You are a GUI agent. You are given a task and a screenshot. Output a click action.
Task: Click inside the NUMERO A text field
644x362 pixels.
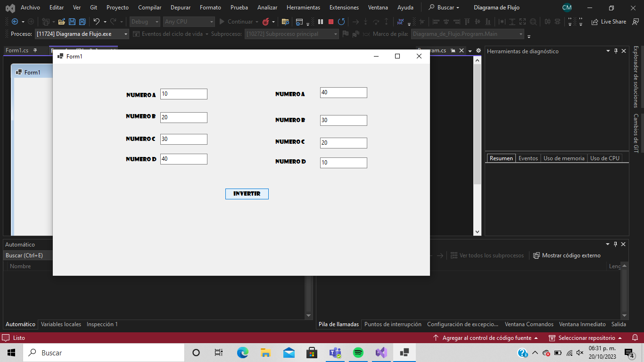183,94
